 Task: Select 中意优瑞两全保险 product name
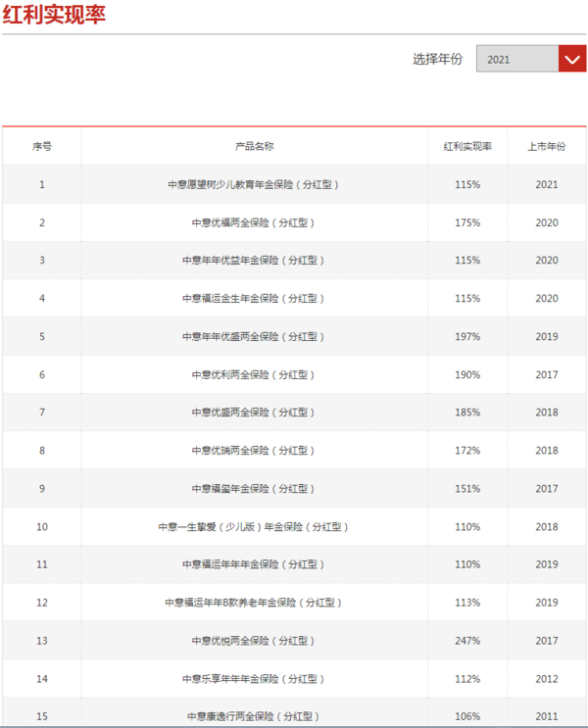pyautogui.click(x=254, y=451)
